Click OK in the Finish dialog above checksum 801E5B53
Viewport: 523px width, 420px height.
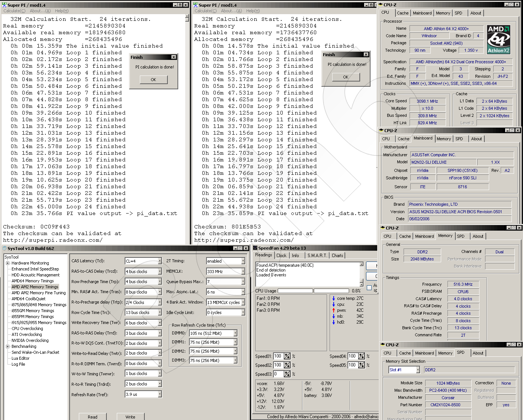[346, 77]
